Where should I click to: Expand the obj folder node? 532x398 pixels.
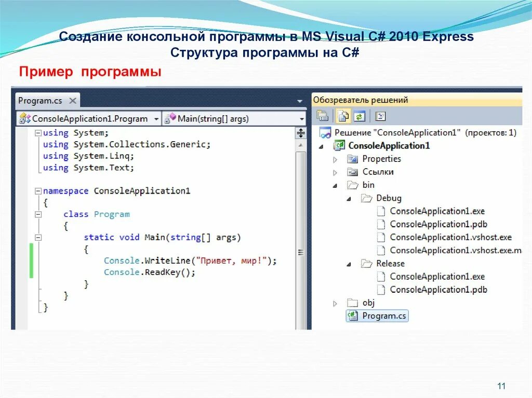[x=335, y=304]
